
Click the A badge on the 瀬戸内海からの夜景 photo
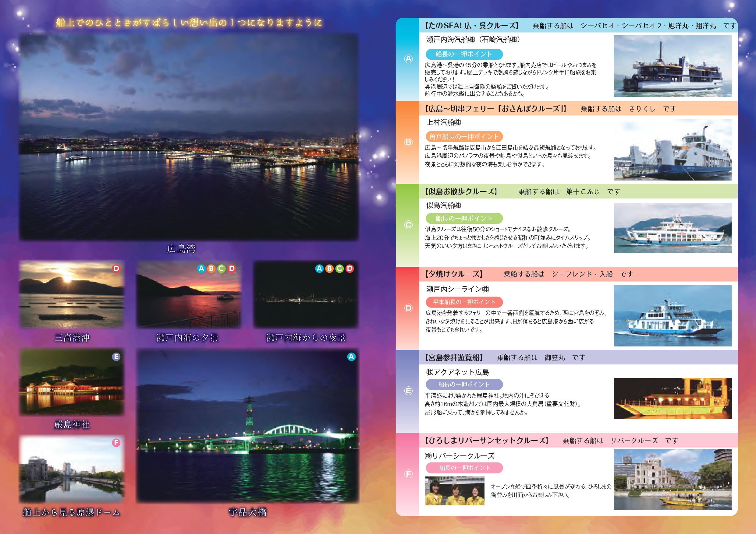319,269
